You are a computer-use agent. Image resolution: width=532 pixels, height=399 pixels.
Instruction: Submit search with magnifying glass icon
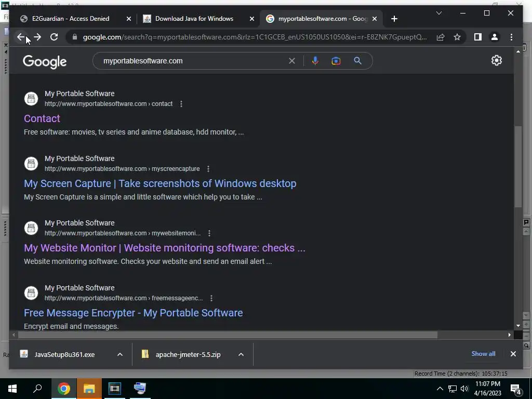(x=357, y=61)
